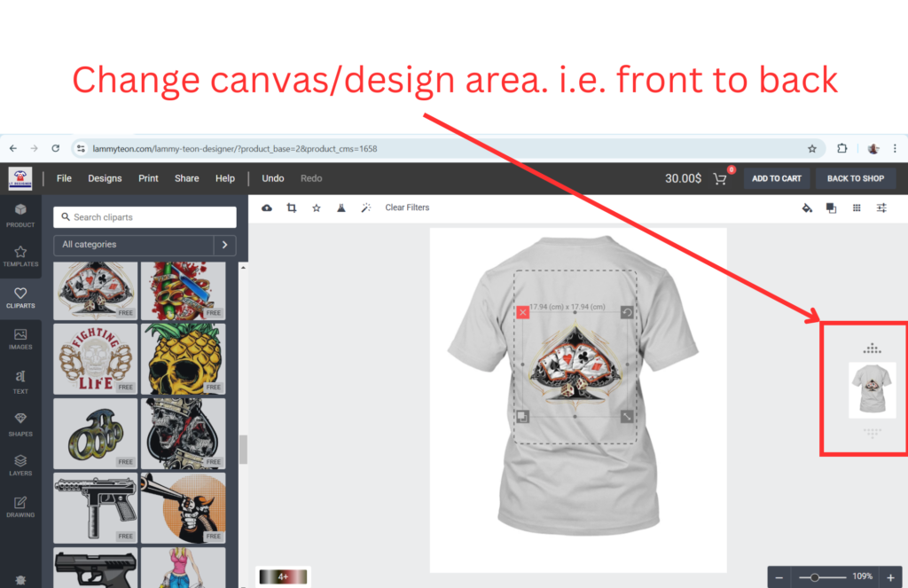908x588 pixels.
Task: Click the paint bucket fill icon
Action: [807, 208]
